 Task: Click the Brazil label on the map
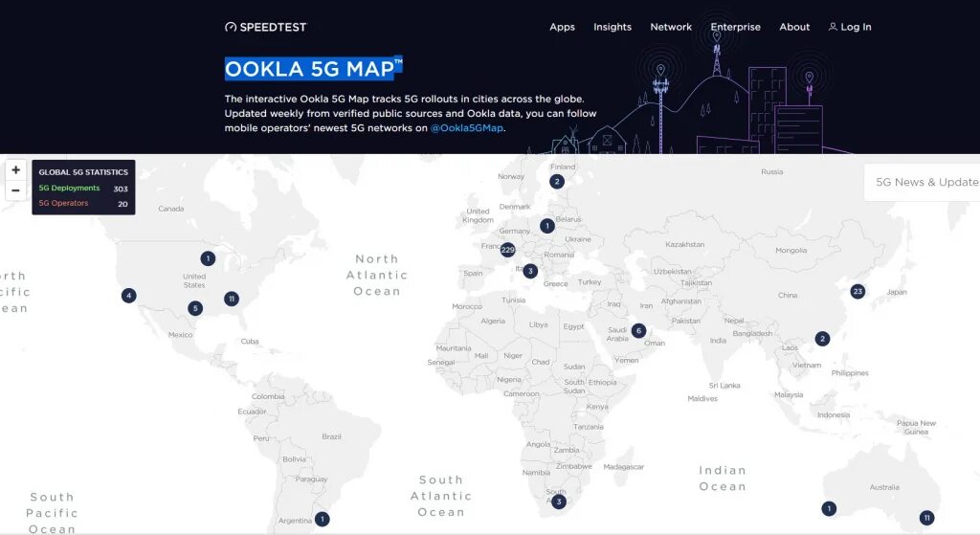(331, 436)
